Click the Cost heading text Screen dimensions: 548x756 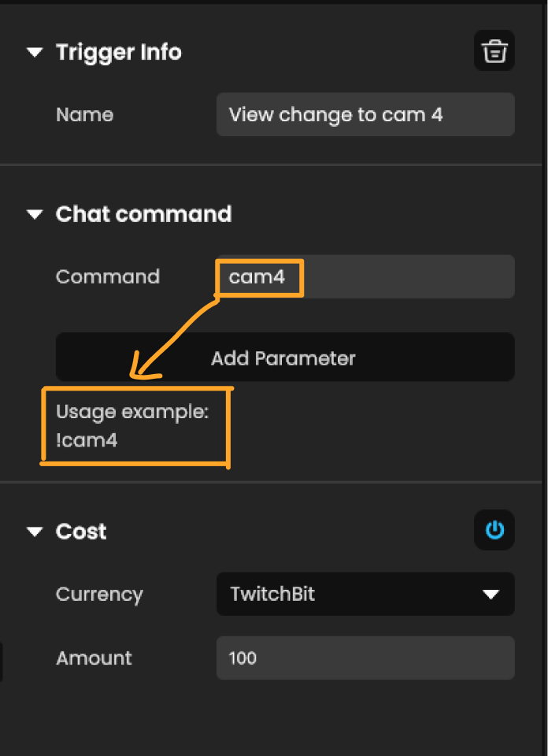coord(81,532)
